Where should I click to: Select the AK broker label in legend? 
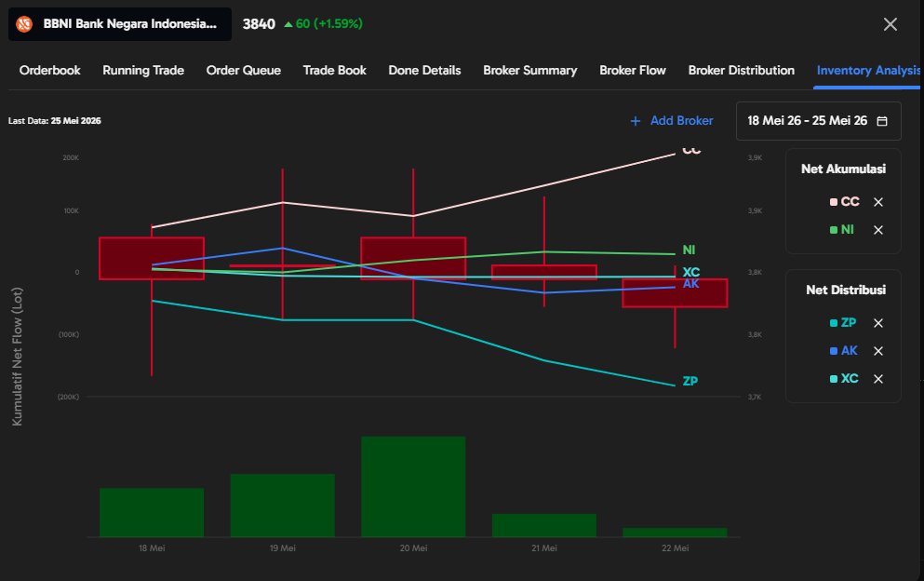[850, 350]
